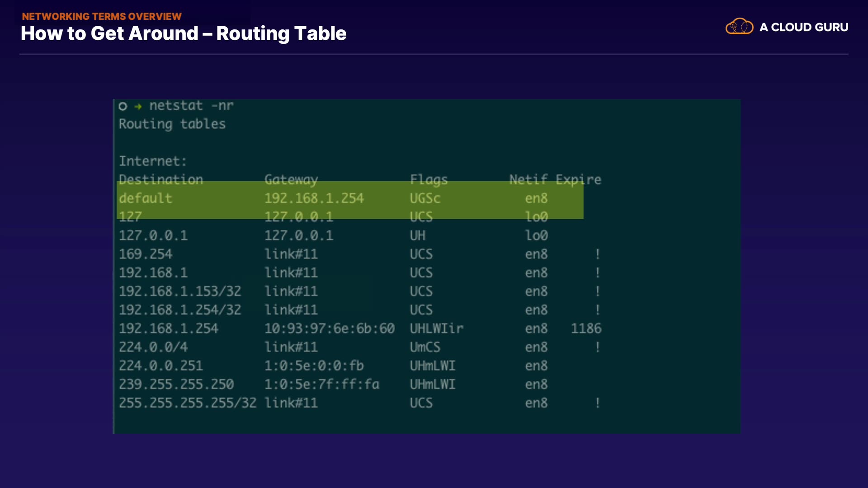Click the circle prompt symbol before netstat
The height and width of the screenshot is (488, 868).
coord(123,107)
